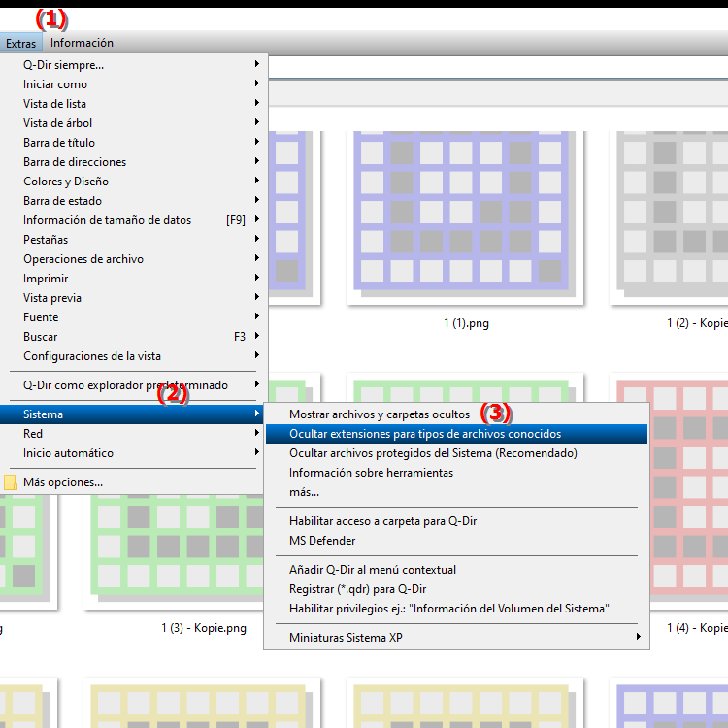This screenshot has width=728, height=728.
Task: Click the arrow beside Inicio automático
Action: (257, 452)
